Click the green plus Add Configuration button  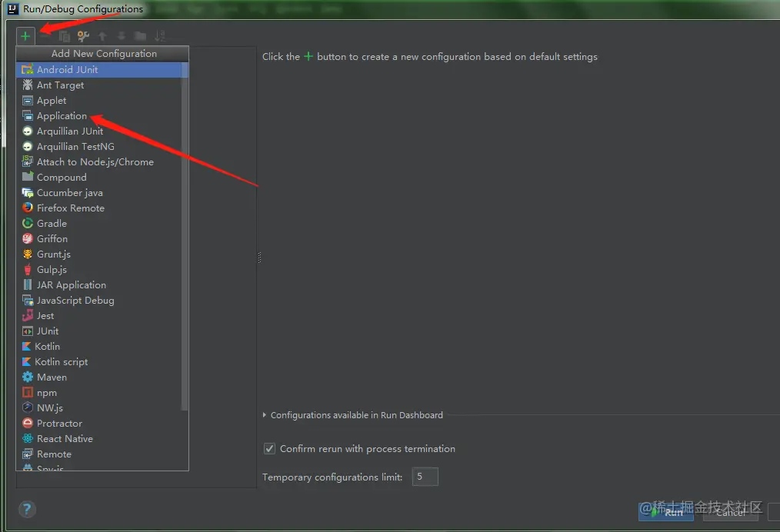(x=25, y=36)
